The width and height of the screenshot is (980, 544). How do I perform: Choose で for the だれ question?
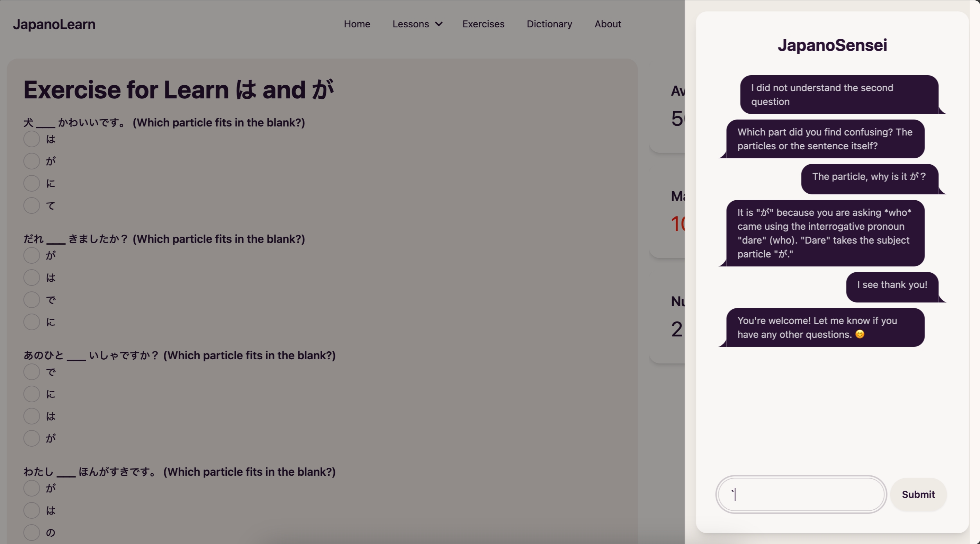pyautogui.click(x=32, y=300)
